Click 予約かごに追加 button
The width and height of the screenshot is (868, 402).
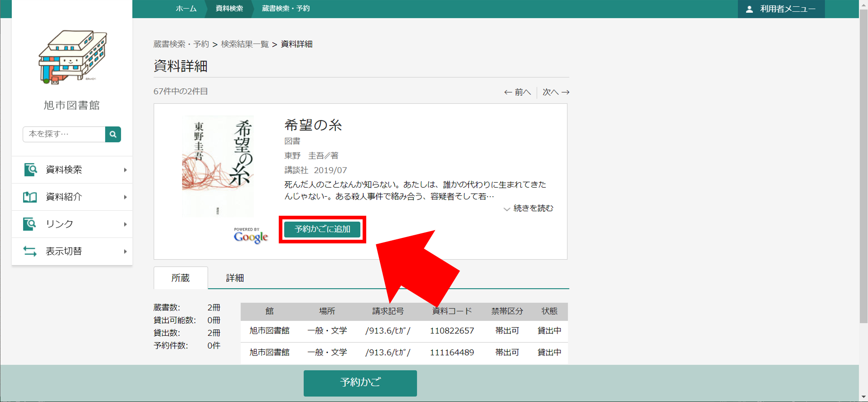[322, 229]
